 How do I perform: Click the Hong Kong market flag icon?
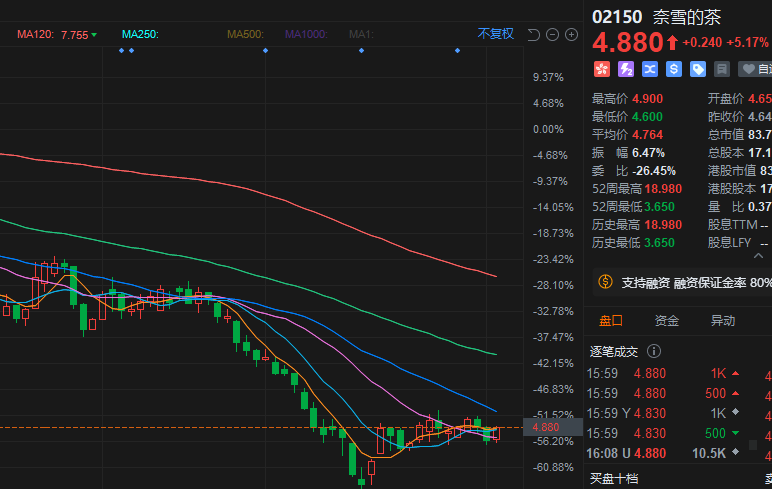point(602,69)
